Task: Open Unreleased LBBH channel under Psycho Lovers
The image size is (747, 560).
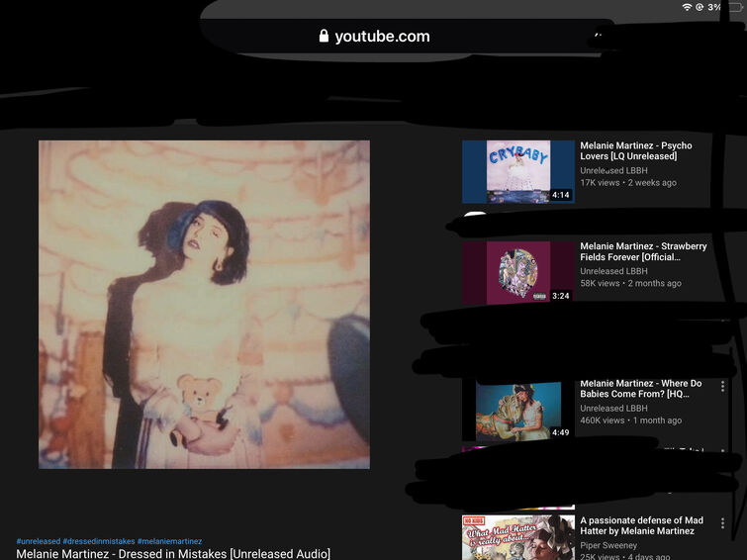Action: point(613,170)
